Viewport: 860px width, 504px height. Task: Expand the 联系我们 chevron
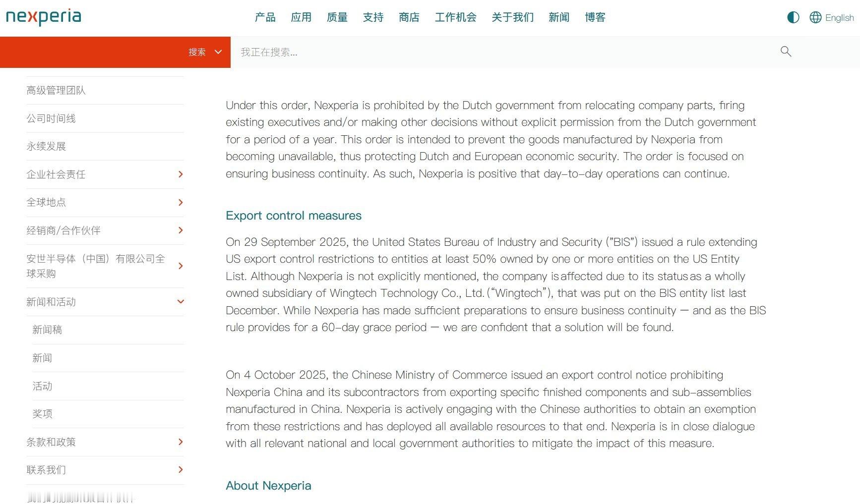click(x=181, y=470)
